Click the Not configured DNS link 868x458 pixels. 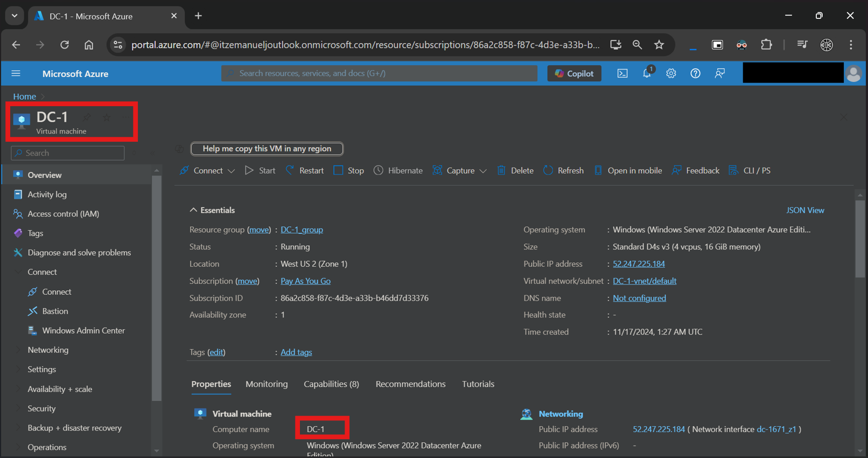point(639,298)
